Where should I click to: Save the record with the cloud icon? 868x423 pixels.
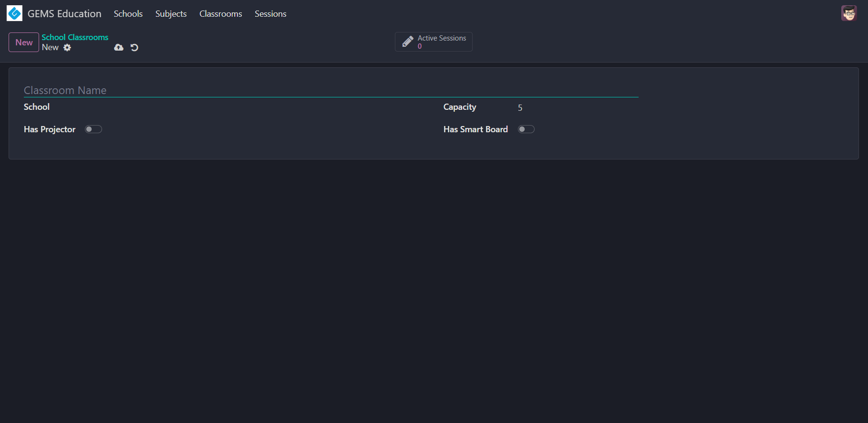pos(119,48)
